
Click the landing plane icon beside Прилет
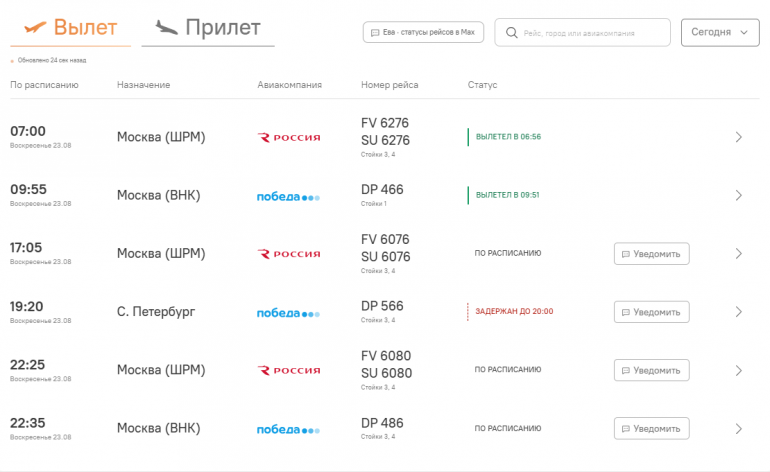166,28
